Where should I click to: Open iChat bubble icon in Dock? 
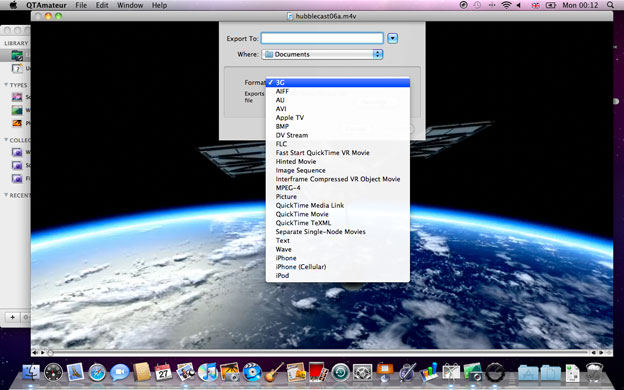119,373
